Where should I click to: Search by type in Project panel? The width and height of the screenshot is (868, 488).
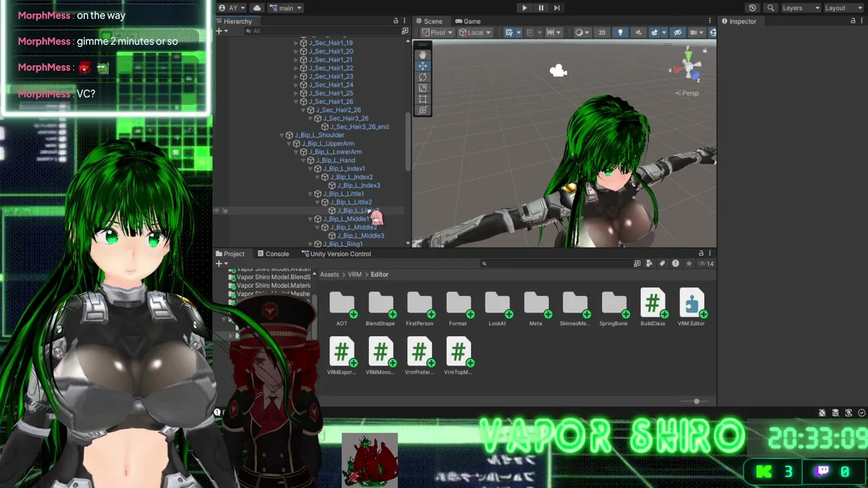[x=650, y=264]
